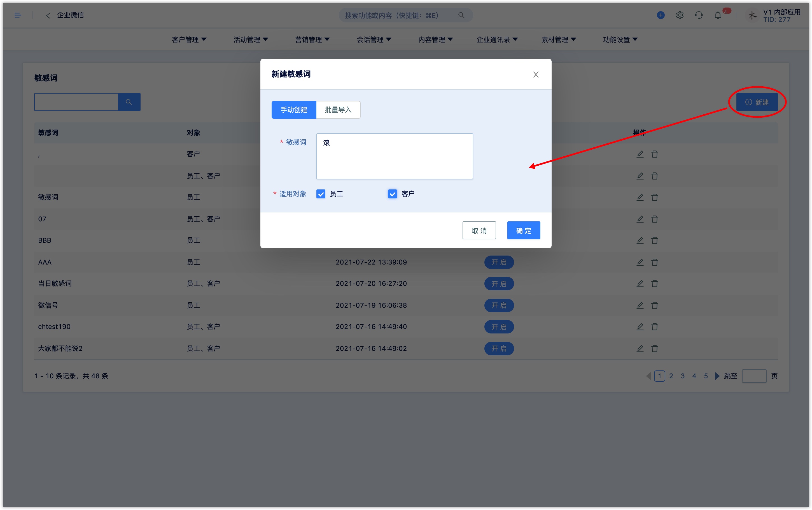Click the 取消 button in dialog
The image size is (812, 510).
point(479,231)
